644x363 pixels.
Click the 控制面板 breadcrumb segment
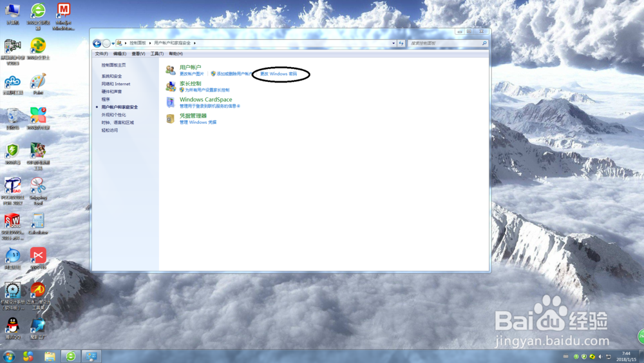coord(138,43)
